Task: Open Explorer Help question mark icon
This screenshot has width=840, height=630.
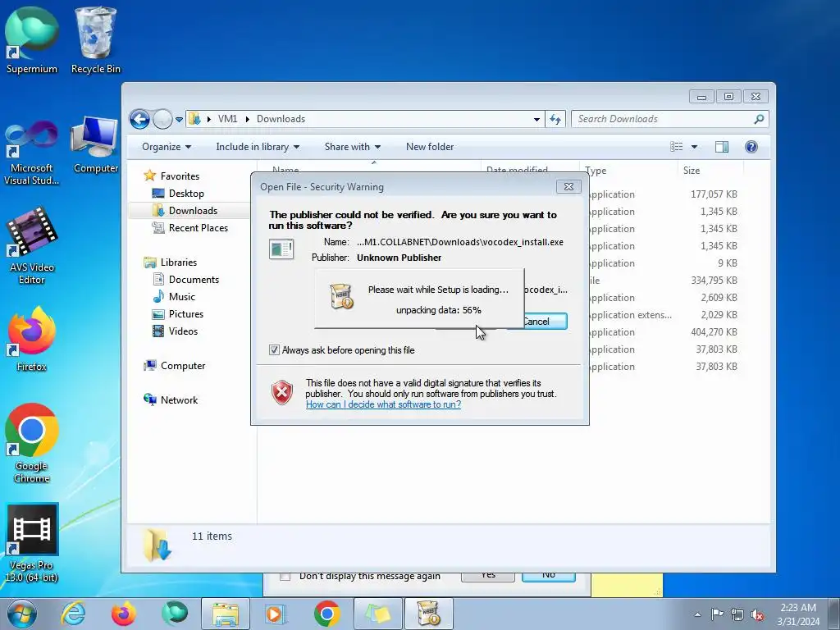Action: click(x=751, y=147)
